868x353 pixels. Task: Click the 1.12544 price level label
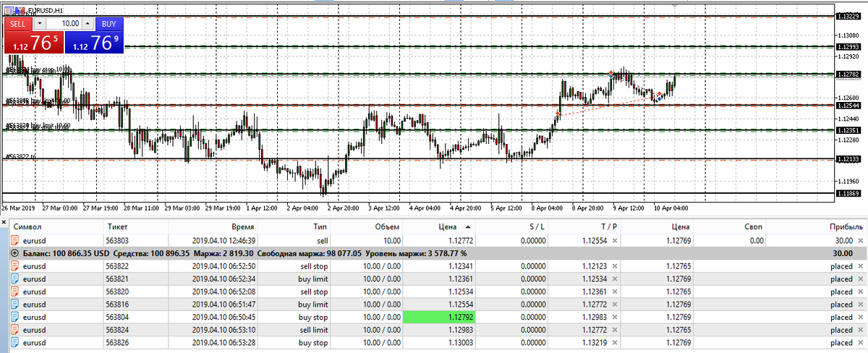(x=847, y=106)
